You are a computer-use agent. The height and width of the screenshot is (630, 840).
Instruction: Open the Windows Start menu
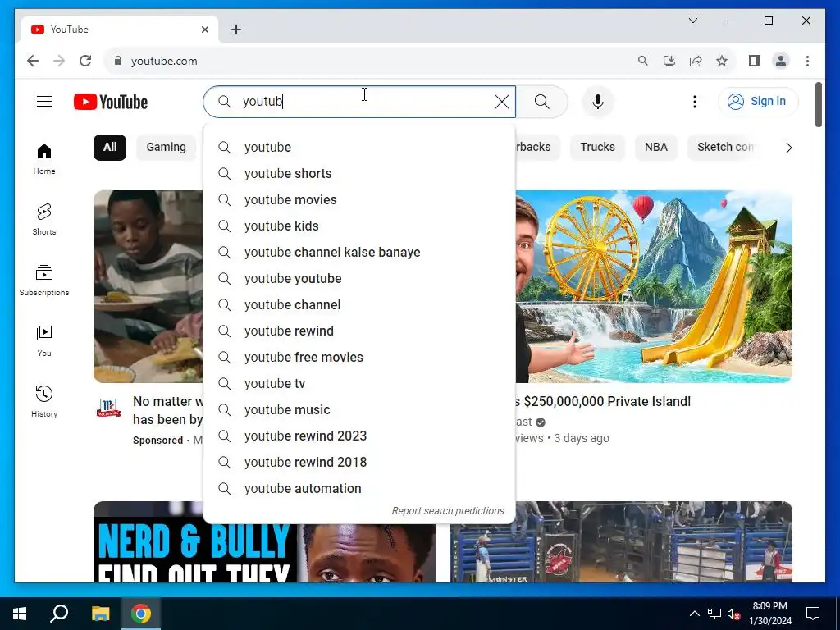pos(20,614)
